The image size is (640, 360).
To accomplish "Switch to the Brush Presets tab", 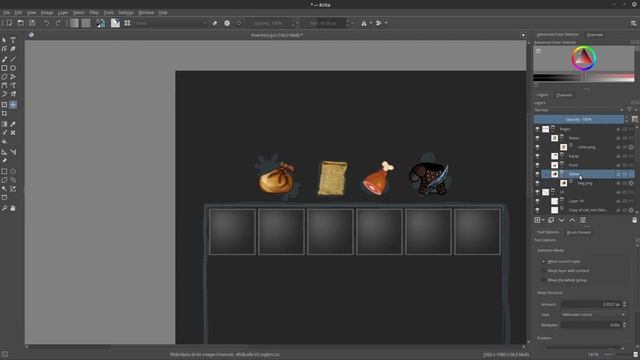I will point(578,232).
